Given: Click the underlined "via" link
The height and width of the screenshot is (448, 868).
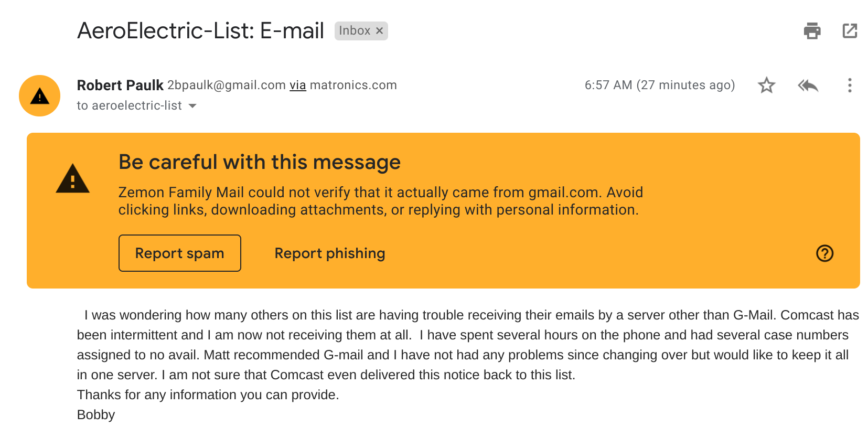Looking at the screenshot, I should click(297, 85).
